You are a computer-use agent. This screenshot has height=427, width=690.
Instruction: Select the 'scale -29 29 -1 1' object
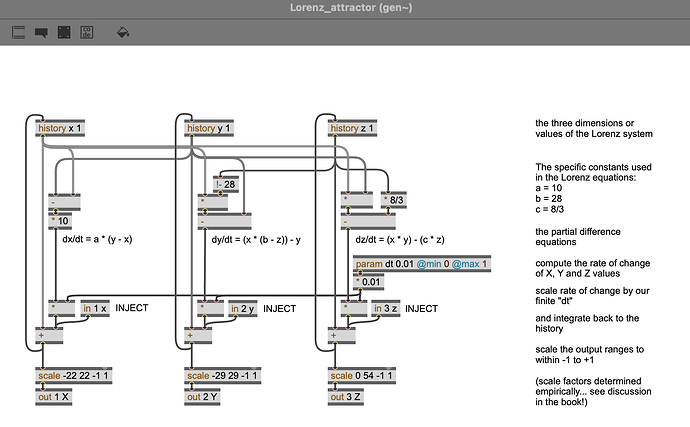point(223,375)
